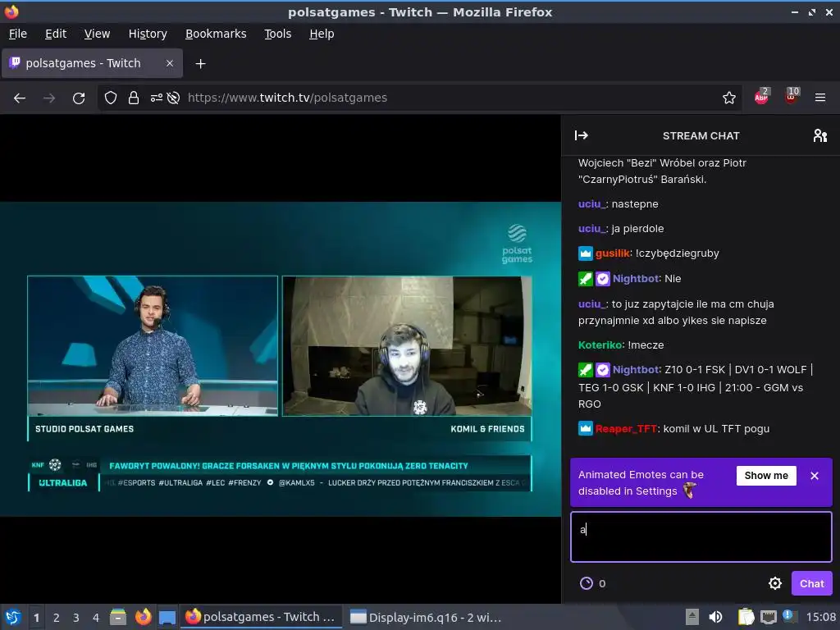Switch to workspace 4
Image resolution: width=840 pixels, height=630 pixels.
(x=96, y=618)
